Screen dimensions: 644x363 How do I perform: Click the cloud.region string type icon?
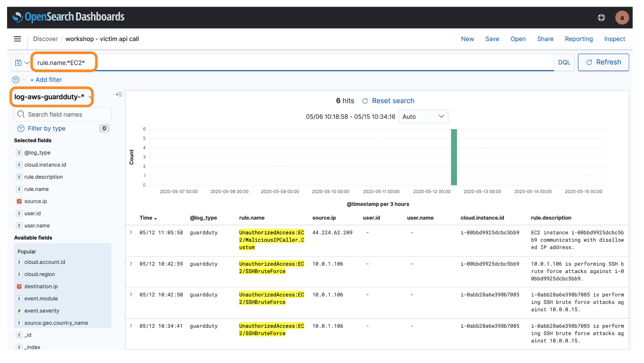tap(19, 274)
